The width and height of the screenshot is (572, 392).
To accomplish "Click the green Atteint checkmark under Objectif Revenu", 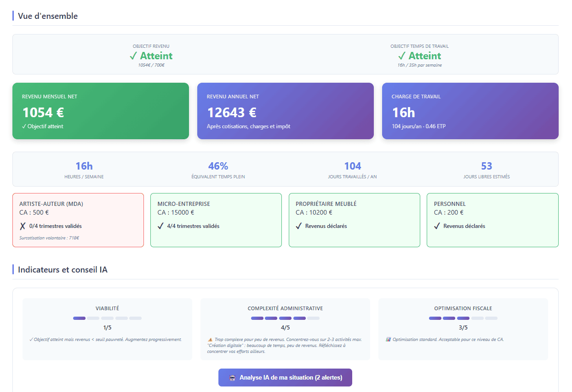I will coord(133,56).
